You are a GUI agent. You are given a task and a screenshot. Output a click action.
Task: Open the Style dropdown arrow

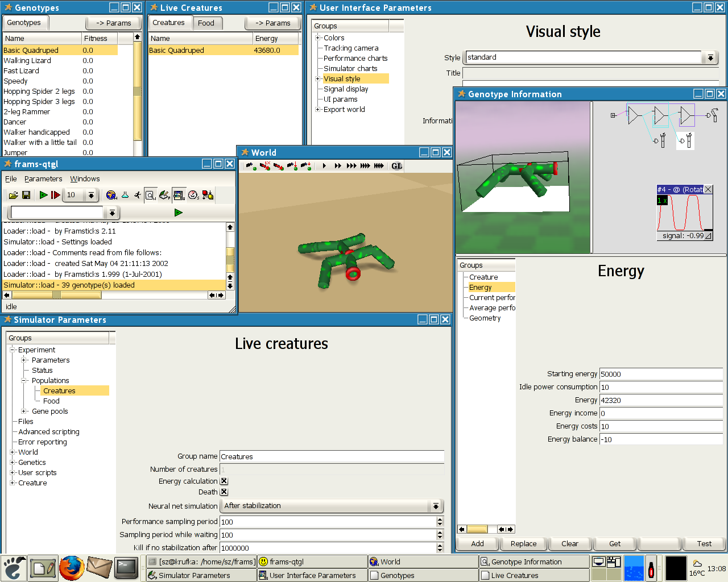coord(710,57)
